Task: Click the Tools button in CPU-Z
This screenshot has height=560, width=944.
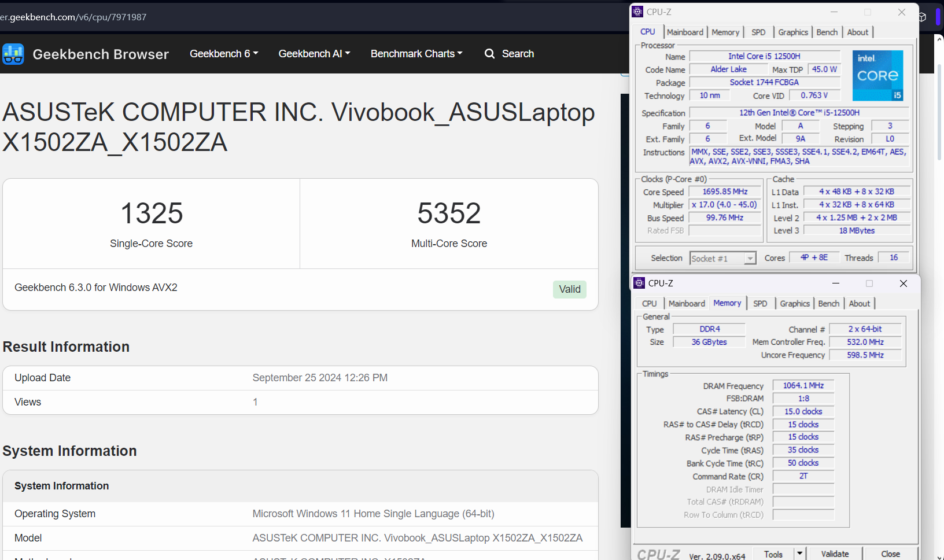Action: point(773,554)
